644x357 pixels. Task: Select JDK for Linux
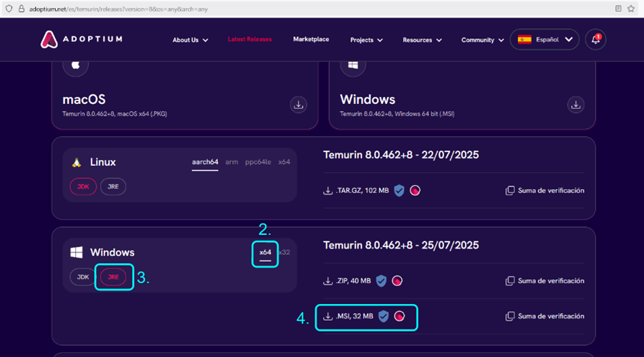click(83, 187)
